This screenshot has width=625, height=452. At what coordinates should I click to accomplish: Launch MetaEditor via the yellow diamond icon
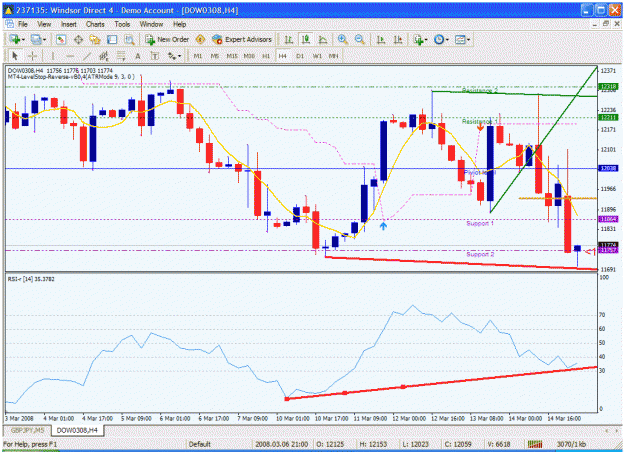(200, 39)
